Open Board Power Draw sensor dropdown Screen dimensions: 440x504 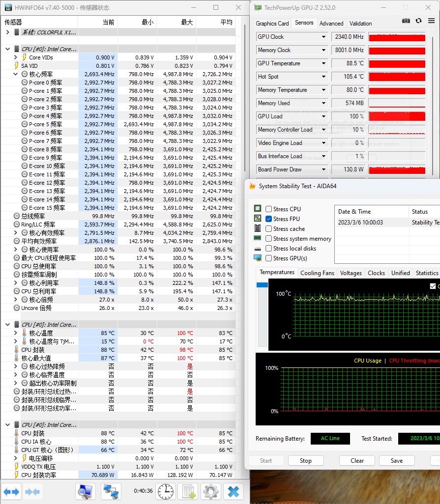[x=323, y=169]
